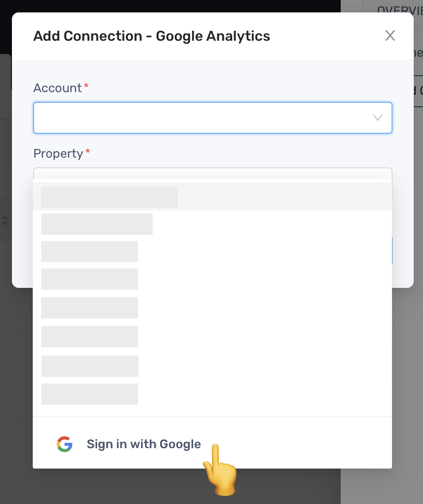Click the blue button edge at dialog's right
Screen dimensions: 423x504
coord(392,251)
